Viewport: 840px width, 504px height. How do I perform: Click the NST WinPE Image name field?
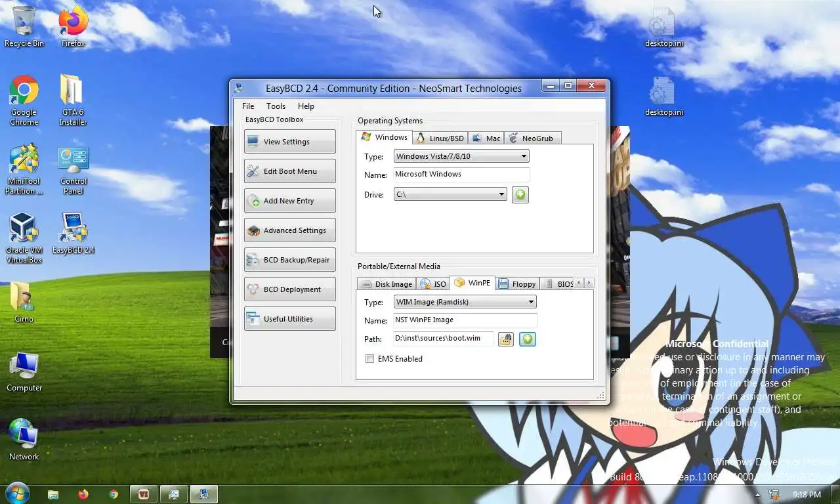point(465,320)
